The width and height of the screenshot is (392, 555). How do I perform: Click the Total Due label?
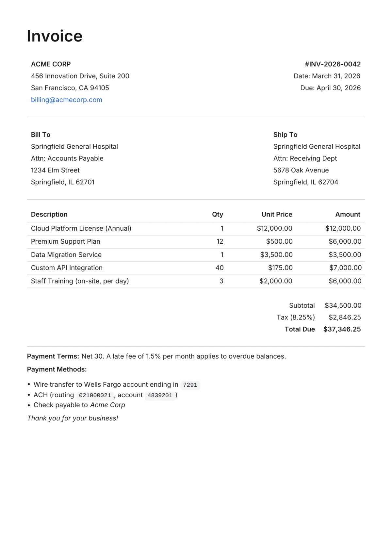(300, 329)
